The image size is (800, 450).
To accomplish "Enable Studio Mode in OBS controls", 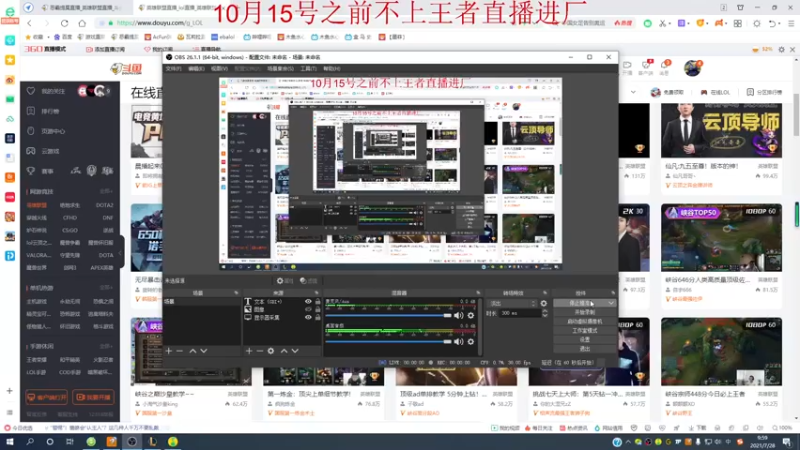I will (585, 331).
